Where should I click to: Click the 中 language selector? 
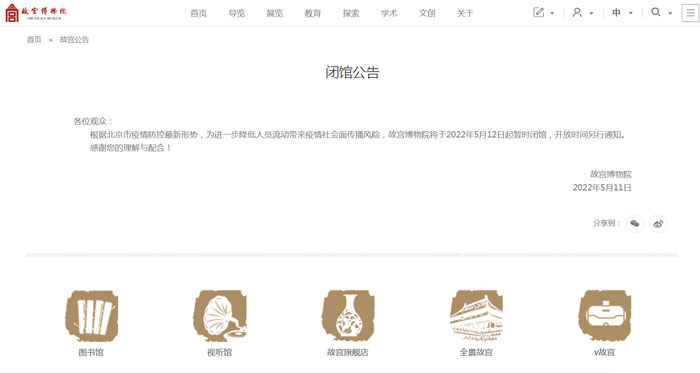coord(616,12)
